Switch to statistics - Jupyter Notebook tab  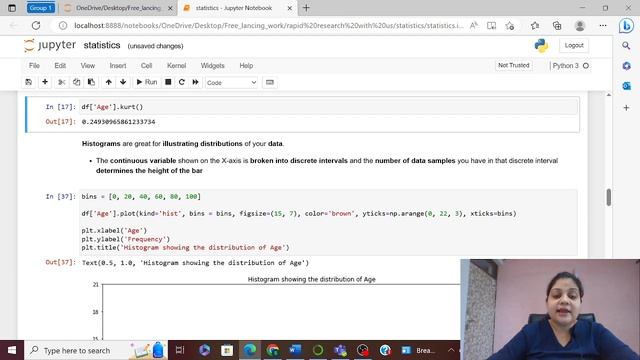click(x=238, y=8)
